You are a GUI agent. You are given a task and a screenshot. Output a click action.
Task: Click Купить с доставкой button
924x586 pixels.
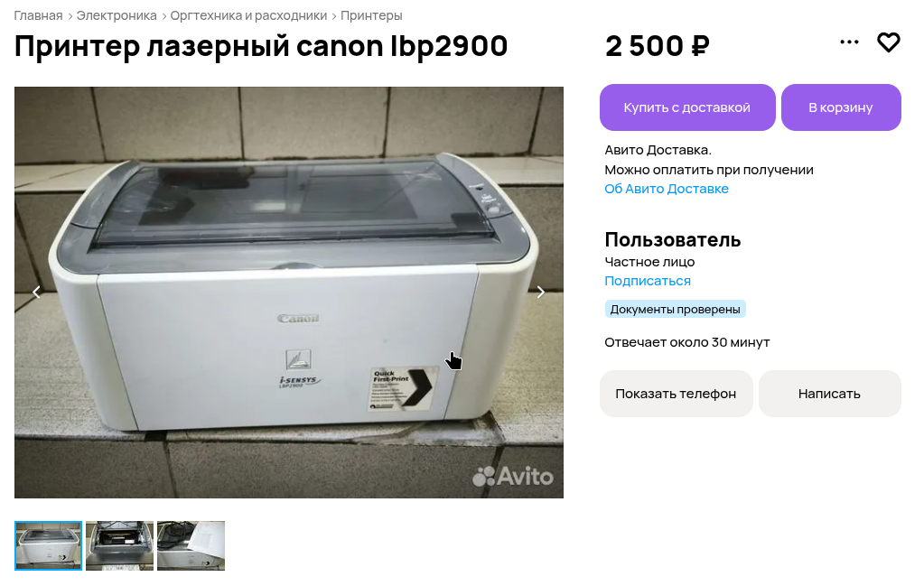tap(687, 107)
